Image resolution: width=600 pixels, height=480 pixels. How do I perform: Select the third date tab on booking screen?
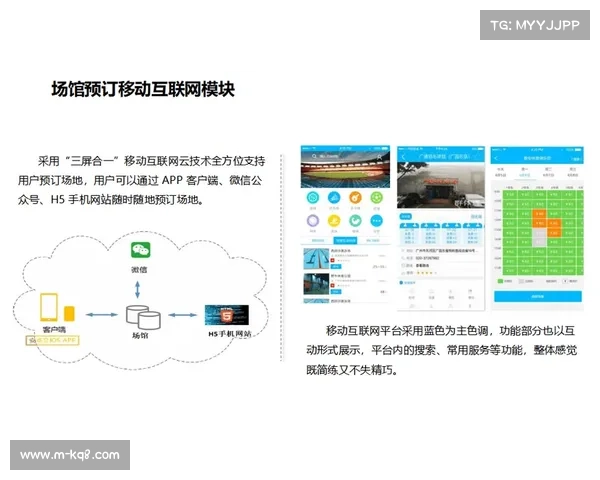[x=548, y=172]
